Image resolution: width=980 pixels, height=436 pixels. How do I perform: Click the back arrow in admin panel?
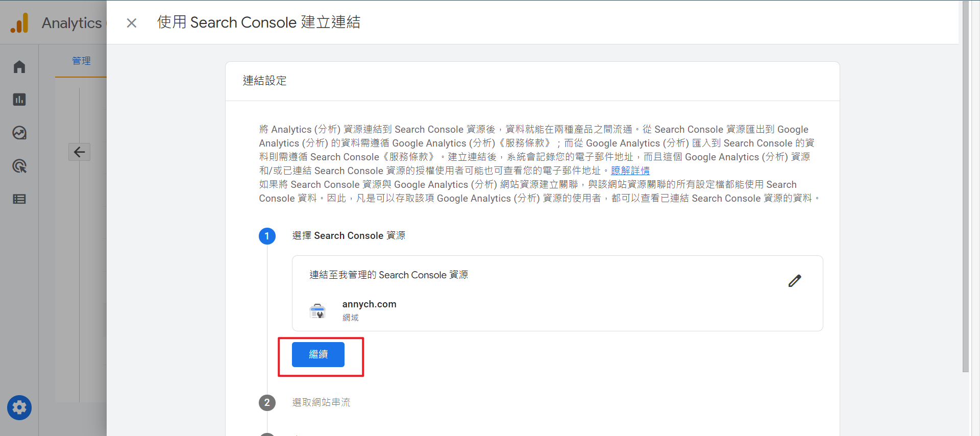(80, 152)
